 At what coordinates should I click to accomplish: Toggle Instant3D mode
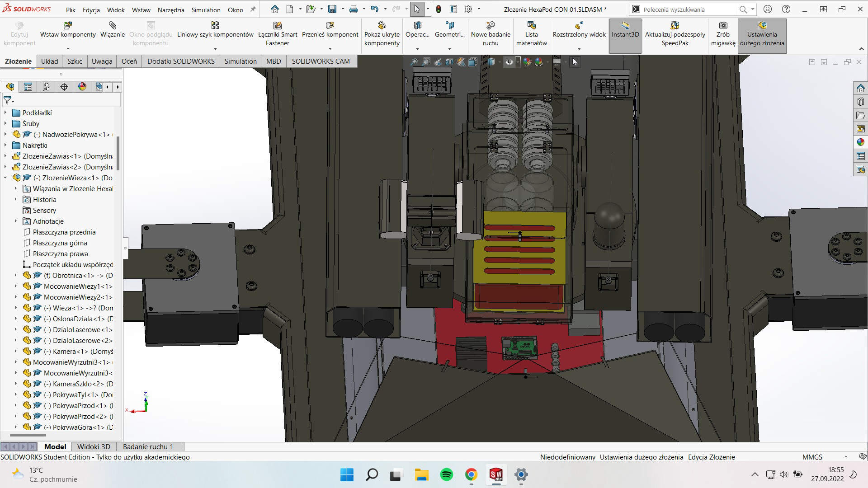pos(625,29)
